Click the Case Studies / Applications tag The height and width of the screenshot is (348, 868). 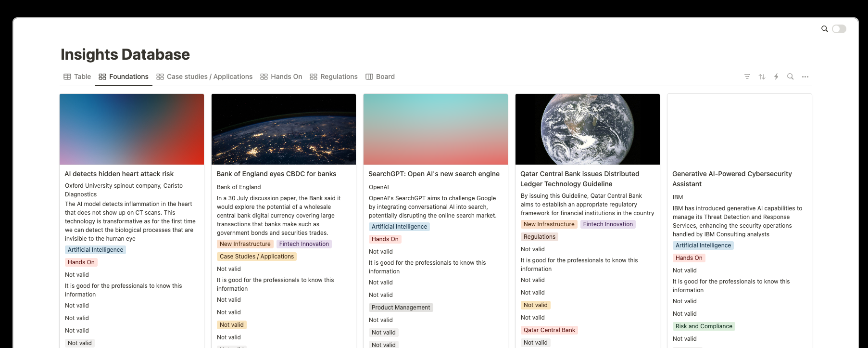(x=257, y=257)
